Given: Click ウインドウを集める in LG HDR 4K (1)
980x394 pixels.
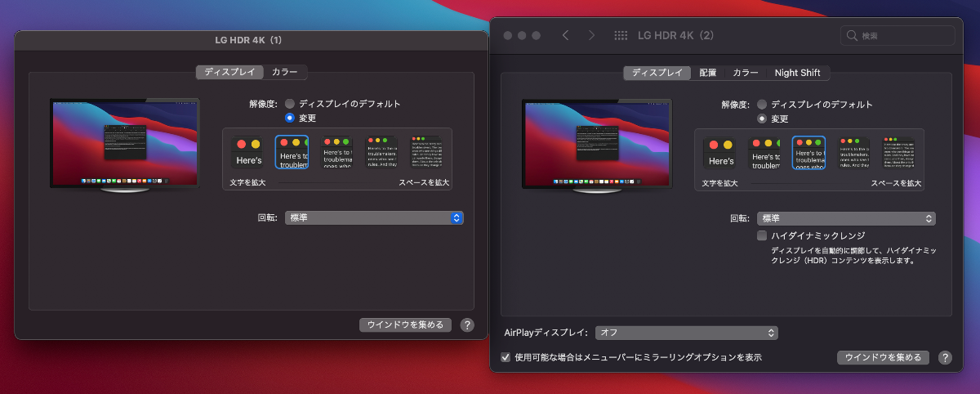Looking at the screenshot, I should 405,325.
